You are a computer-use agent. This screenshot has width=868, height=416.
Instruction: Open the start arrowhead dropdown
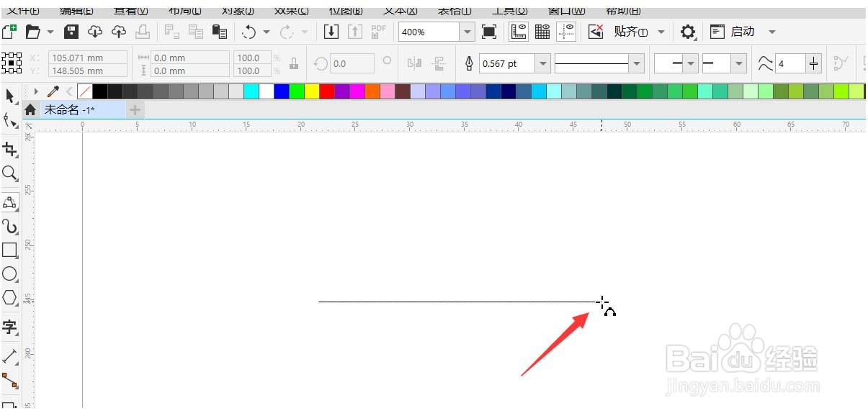[691, 63]
